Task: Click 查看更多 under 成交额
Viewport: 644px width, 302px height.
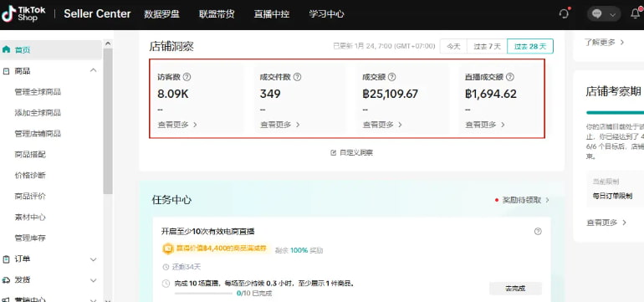Action: [x=382, y=125]
